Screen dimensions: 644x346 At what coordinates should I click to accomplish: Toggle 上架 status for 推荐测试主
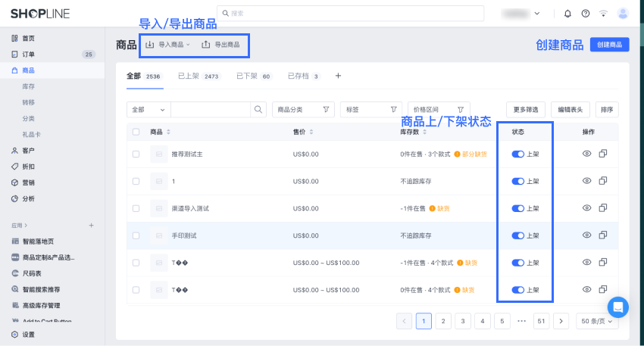point(518,154)
